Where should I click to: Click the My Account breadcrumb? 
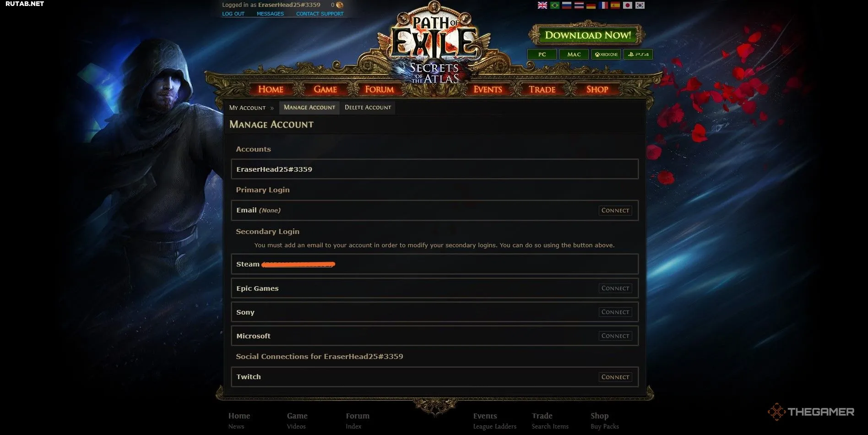pos(247,108)
